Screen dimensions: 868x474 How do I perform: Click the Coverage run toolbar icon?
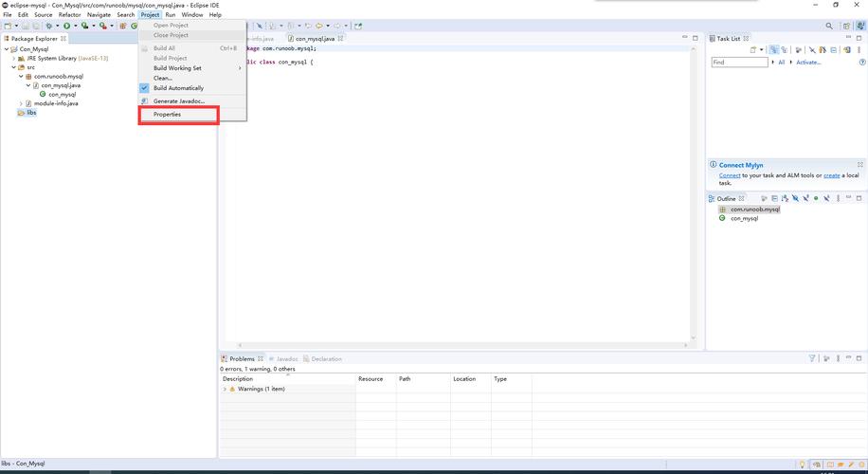pyautogui.click(x=84, y=26)
